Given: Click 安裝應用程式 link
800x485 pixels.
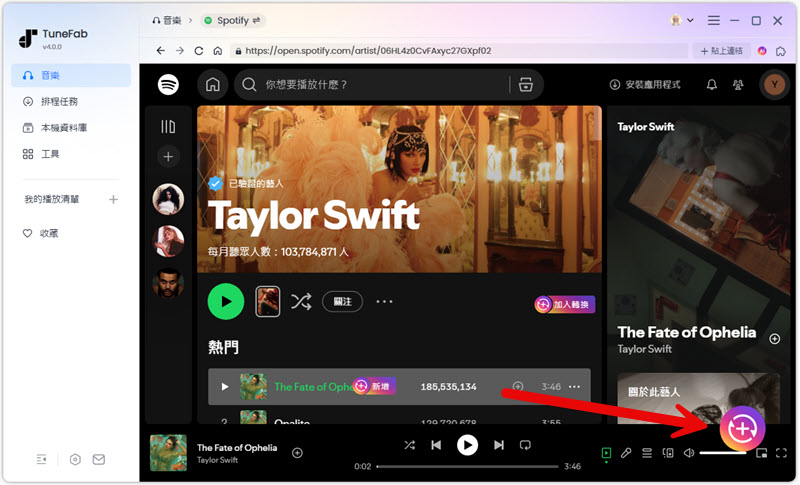Looking at the screenshot, I should click(x=645, y=85).
